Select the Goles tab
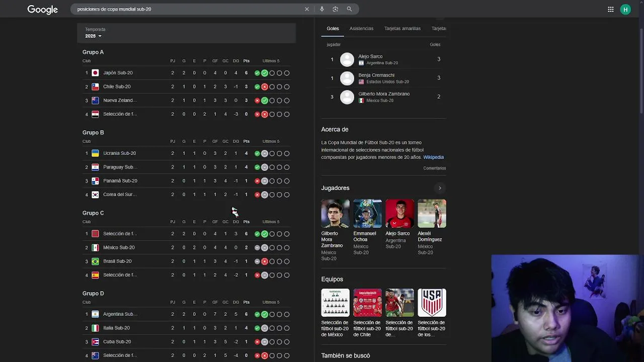 pos(333,29)
